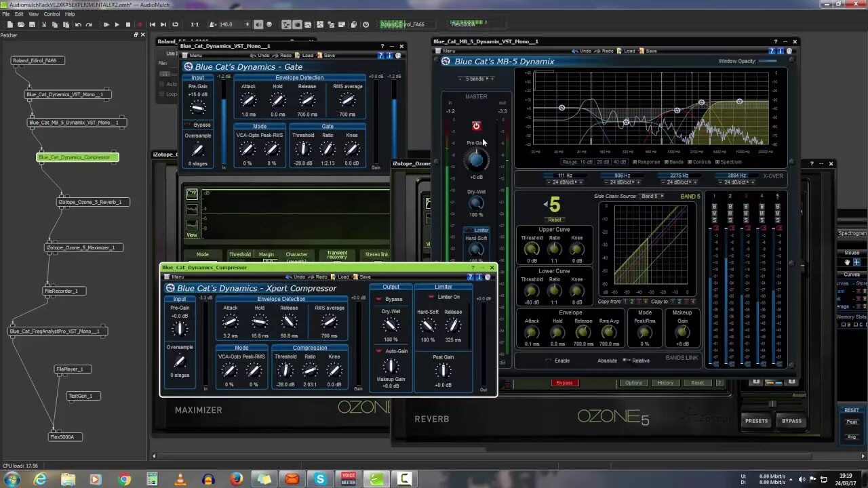The height and width of the screenshot is (488, 868).
Task: Open the Edit menu
Action: [19, 14]
